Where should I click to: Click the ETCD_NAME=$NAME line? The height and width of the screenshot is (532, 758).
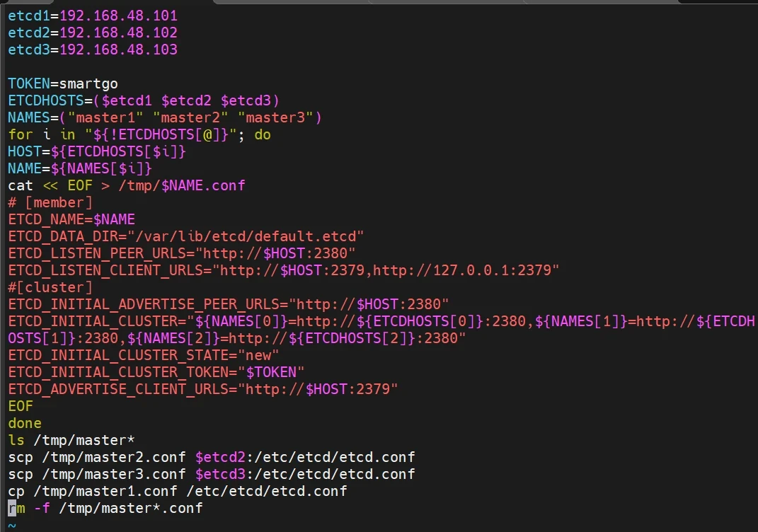click(71, 219)
